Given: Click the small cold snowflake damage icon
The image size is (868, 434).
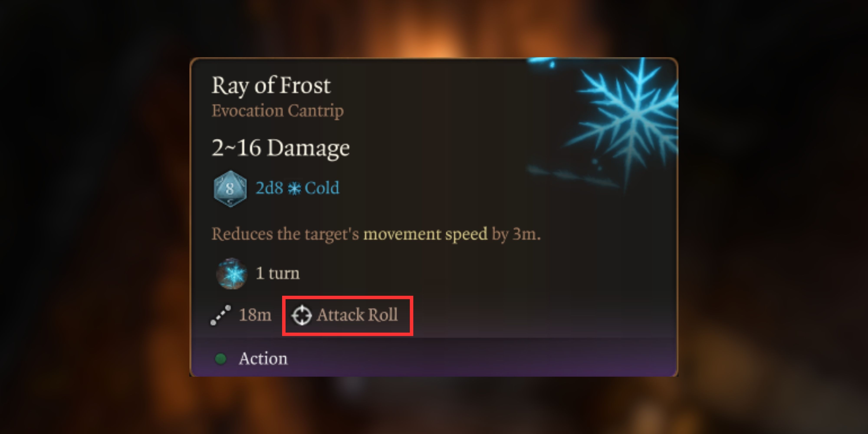Looking at the screenshot, I should [x=294, y=188].
